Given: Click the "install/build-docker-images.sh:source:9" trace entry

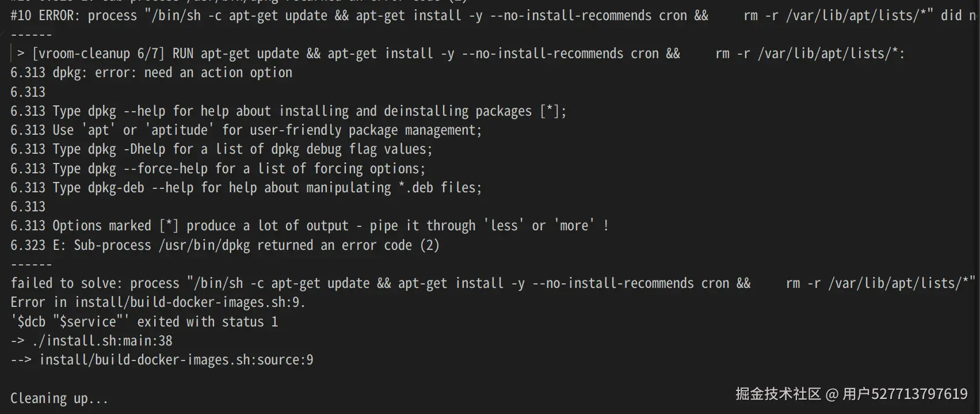Looking at the screenshot, I should click(x=176, y=360).
